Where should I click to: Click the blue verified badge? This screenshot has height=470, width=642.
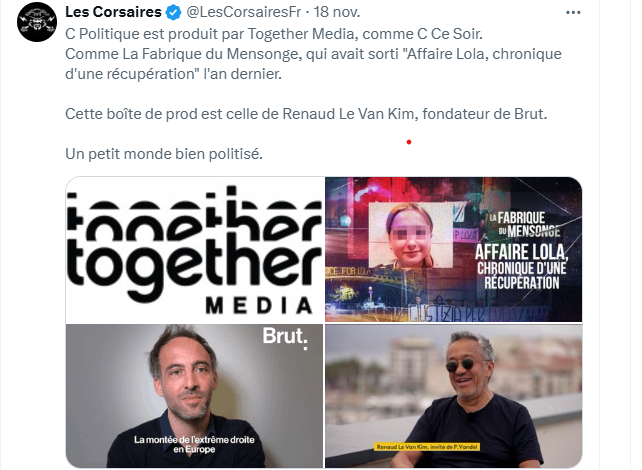(174, 13)
